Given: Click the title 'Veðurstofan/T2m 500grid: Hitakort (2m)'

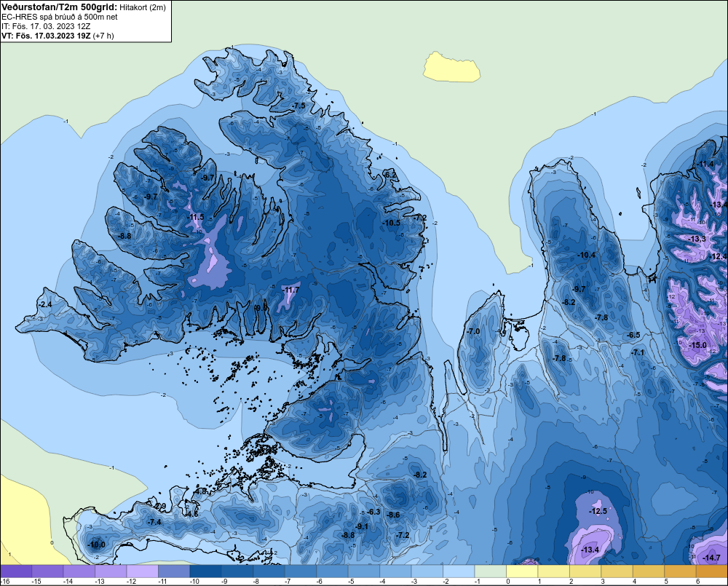Looking at the screenshot, I should pyautogui.click(x=83, y=7).
